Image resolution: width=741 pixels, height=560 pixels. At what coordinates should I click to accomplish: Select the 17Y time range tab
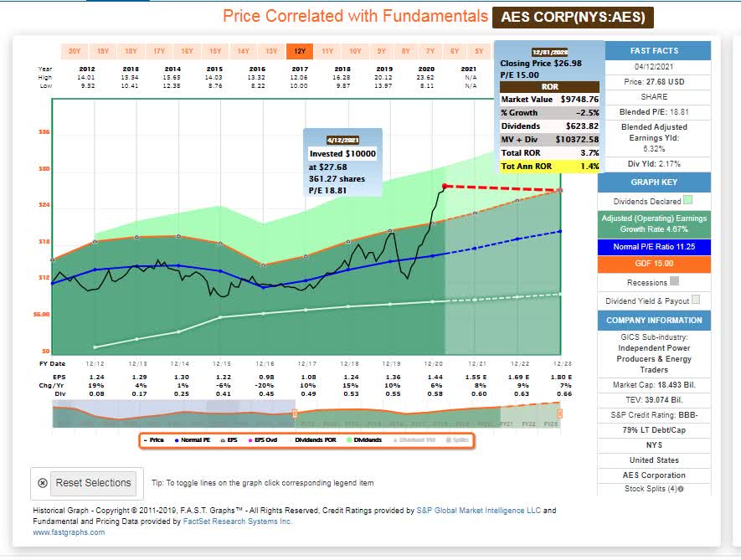[159, 52]
